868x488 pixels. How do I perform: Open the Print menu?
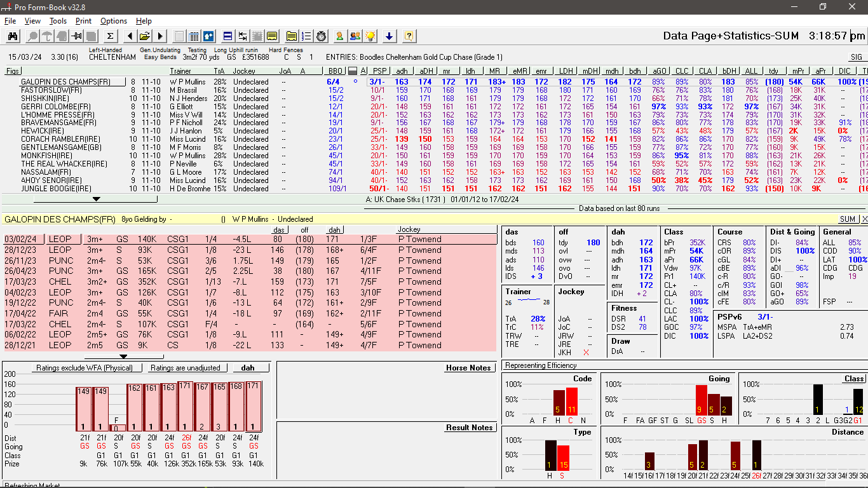tap(83, 20)
